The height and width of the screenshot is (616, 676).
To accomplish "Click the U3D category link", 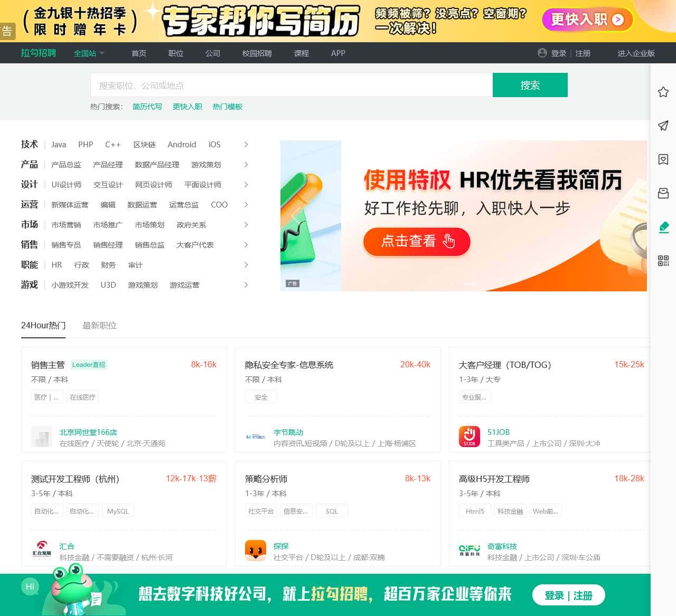I will point(108,285).
